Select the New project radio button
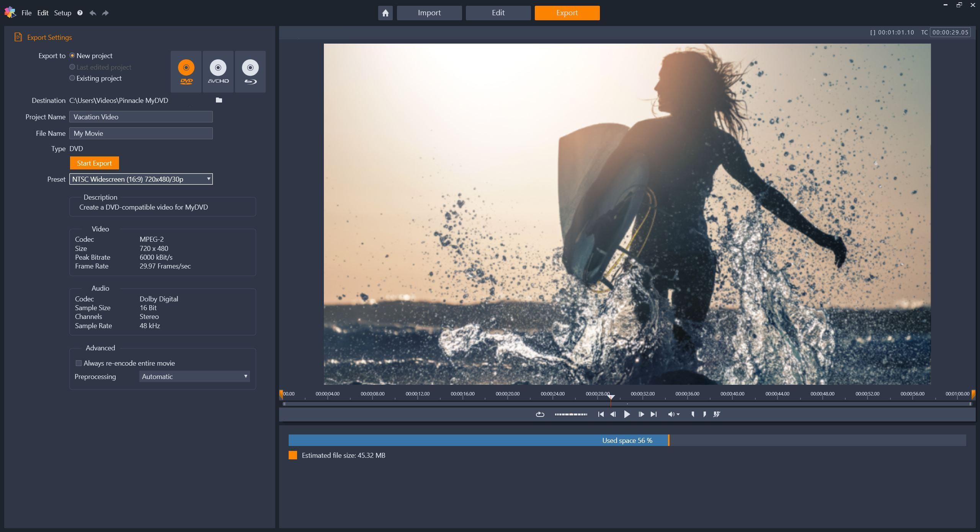 point(72,55)
